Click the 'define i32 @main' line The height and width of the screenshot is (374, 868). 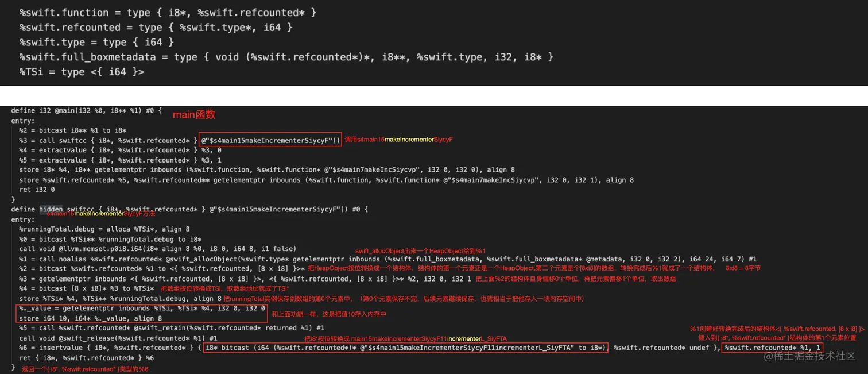click(x=86, y=110)
